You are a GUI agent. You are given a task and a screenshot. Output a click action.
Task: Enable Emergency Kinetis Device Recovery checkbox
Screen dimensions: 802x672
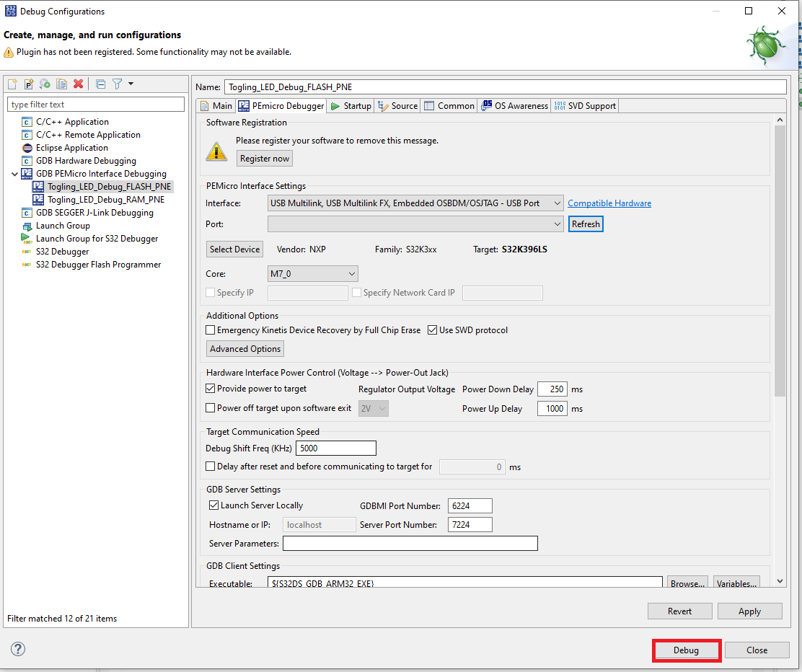point(211,330)
